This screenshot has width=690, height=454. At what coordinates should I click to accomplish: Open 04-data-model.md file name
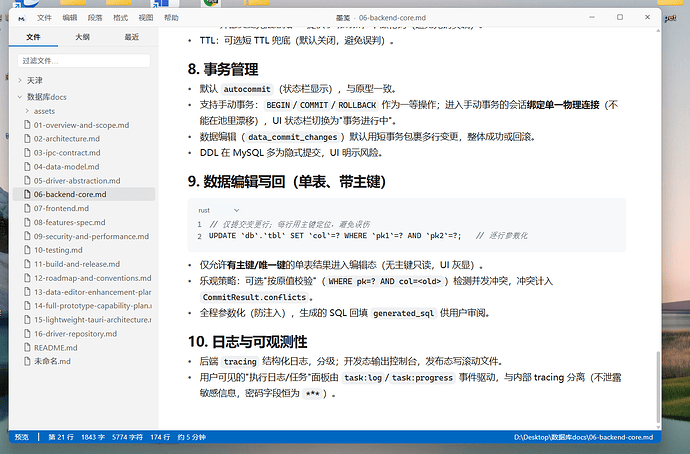pyautogui.click(x=66, y=167)
